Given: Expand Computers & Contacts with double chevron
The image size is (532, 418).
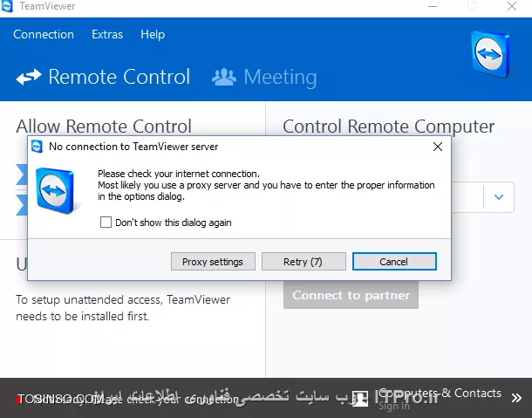Looking at the screenshot, I should click(516, 398).
